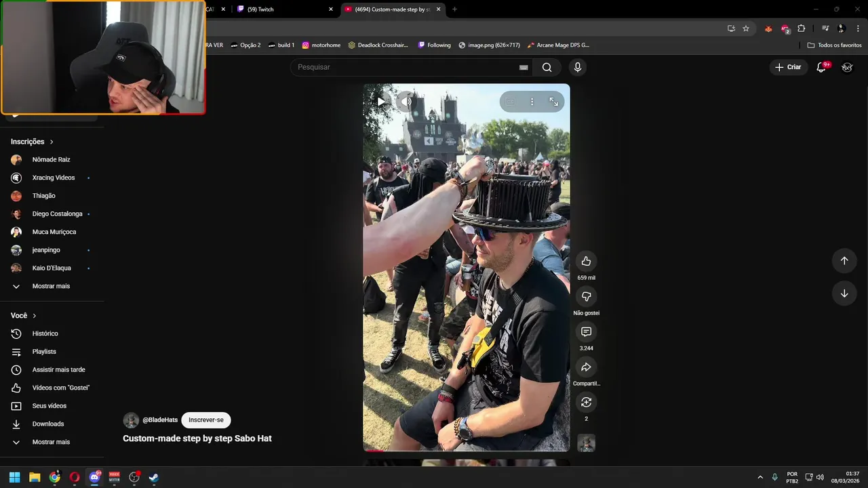Subscribe using the Inscrever-se button
The image size is (868, 488).
pyautogui.click(x=206, y=420)
